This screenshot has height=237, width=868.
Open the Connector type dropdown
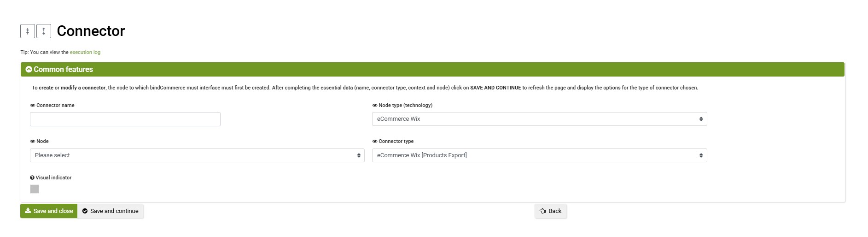pyautogui.click(x=539, y=155)
